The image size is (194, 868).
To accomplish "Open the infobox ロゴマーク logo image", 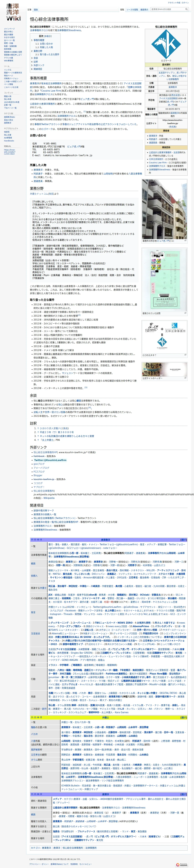I will click(x=166, y=44).
